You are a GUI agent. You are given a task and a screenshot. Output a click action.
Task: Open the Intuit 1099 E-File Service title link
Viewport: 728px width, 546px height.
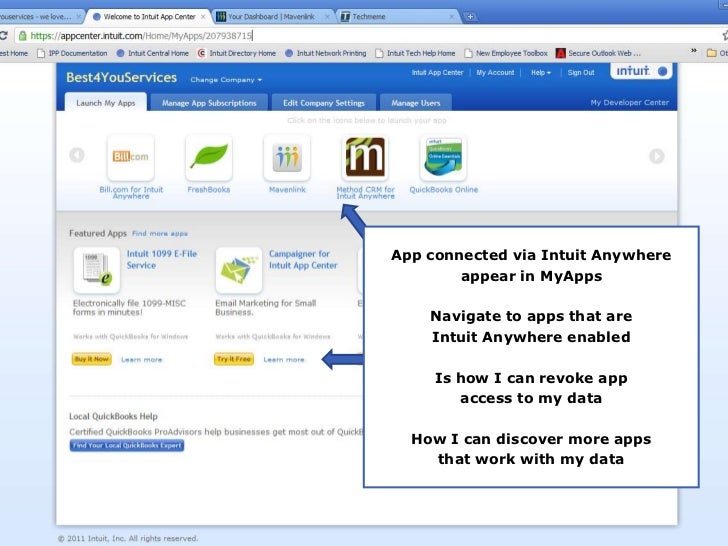[x=162, y=260]
